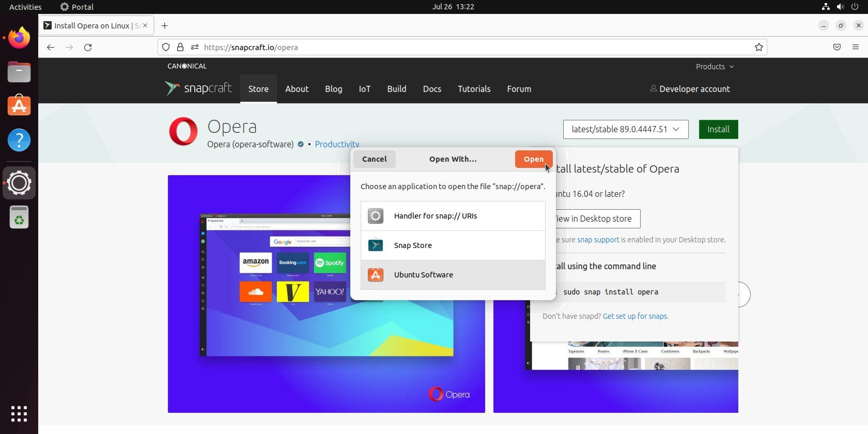Click the verified publisher checkmark badge
Image resolution: width=868 pixels, height=434 pixels.
[301, 144]
